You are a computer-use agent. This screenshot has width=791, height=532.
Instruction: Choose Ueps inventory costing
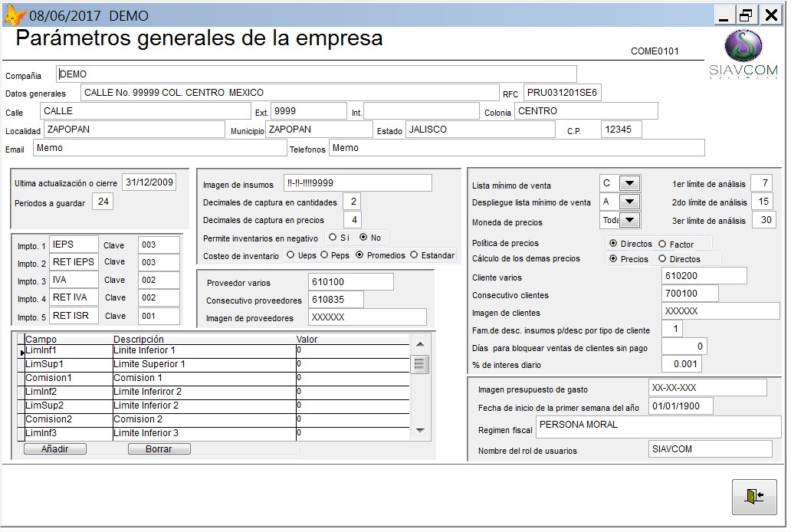pyautogui.click(x=290, y=255)
